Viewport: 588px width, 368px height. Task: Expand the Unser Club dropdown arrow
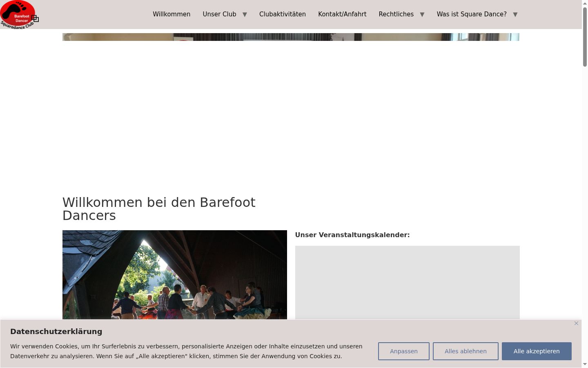[x=245, y=15]
